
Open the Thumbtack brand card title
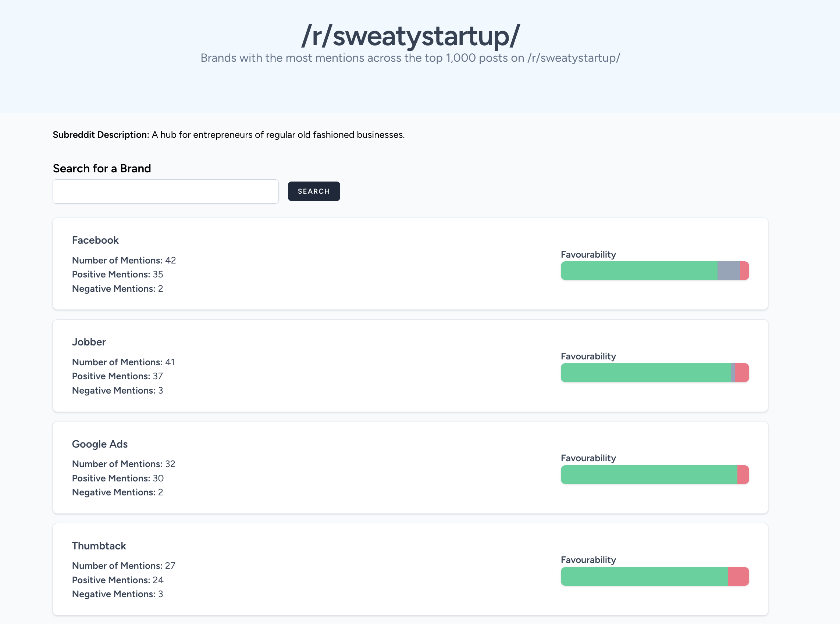99,546
